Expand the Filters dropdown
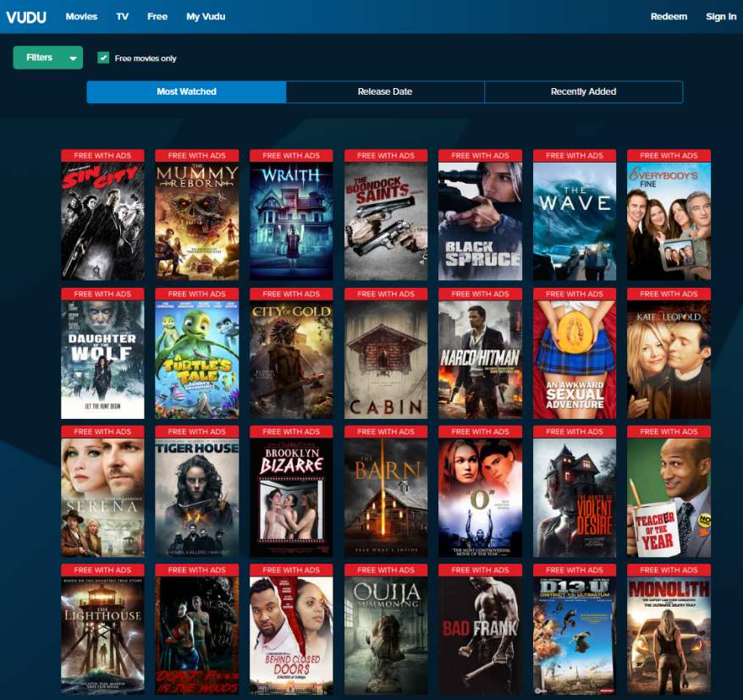 48,58
